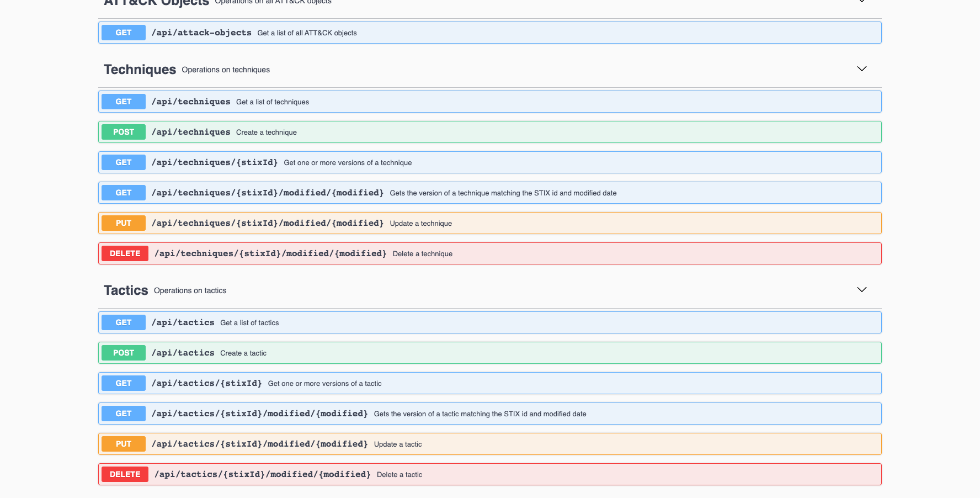Click the PUT badge for updating a tactic

[x=122, y=443]
